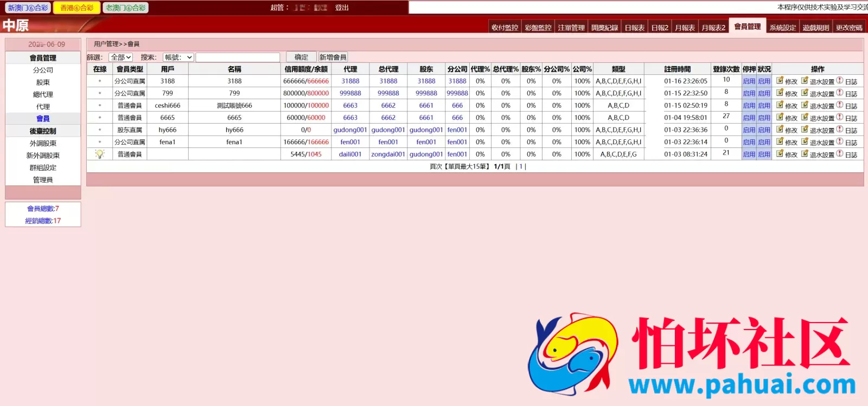Click the light bulb online icon for daili001's member
Image resolution: width=868 pixels, height=406 pixels.
pos(100,154)
